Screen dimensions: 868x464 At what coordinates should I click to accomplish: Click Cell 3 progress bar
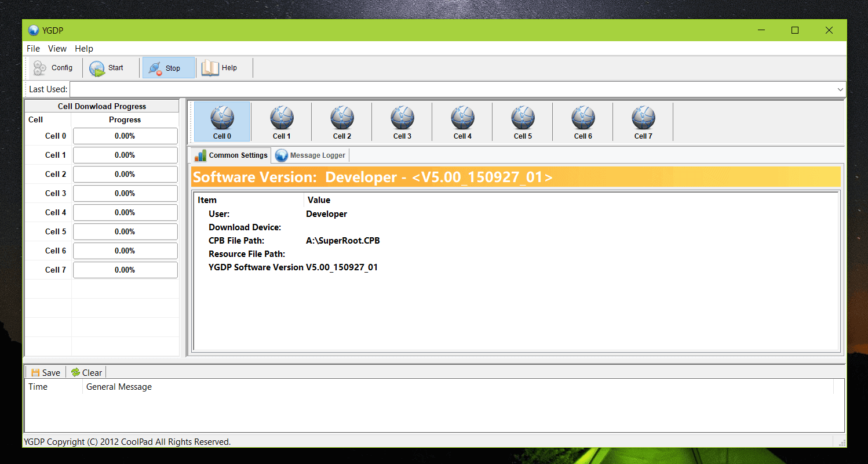[125, 193]
